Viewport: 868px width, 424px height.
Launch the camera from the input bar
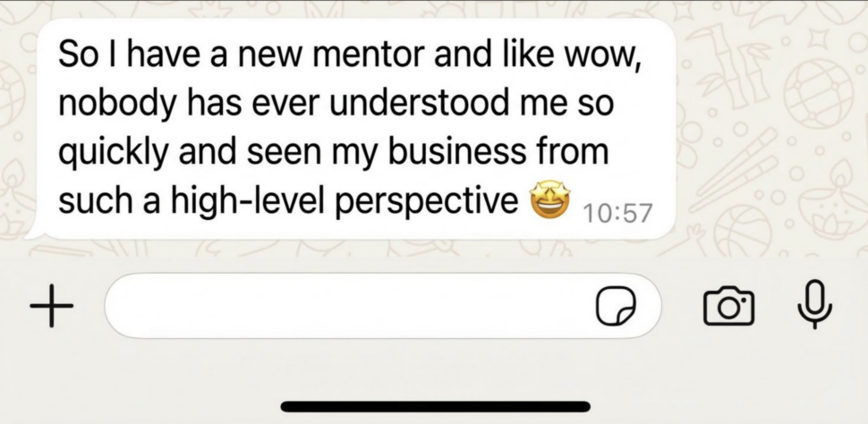tap(728, 306)
